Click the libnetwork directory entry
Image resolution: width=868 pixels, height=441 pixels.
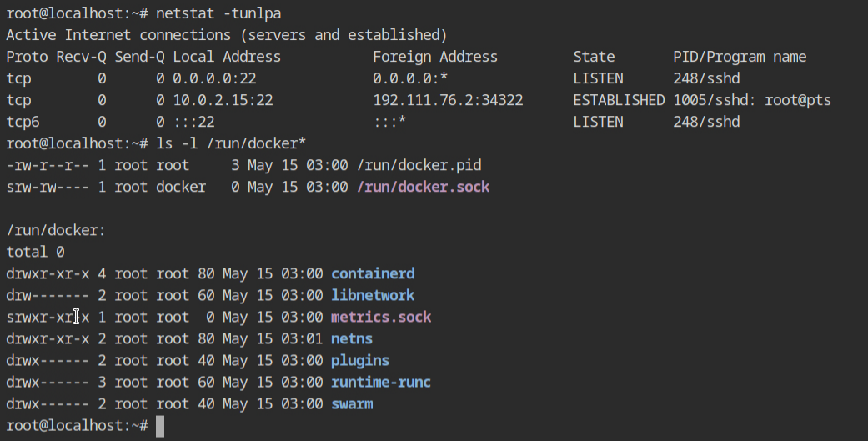(373, 295)
